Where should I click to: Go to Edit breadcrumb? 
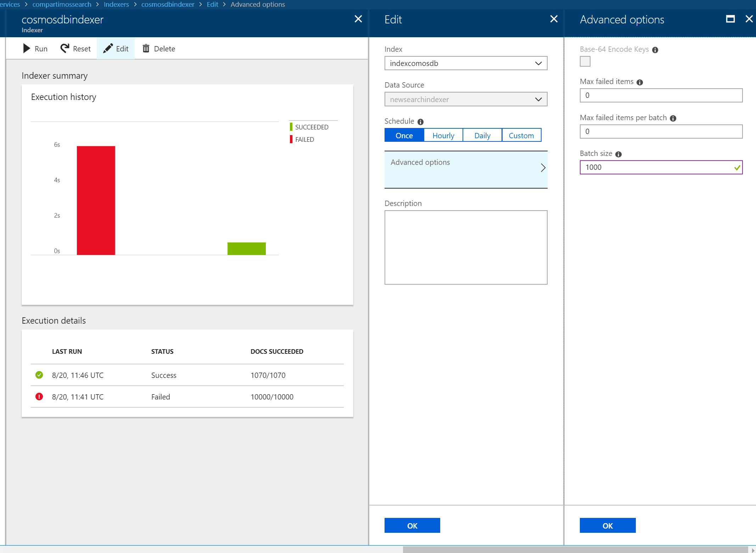coord(212,4)
